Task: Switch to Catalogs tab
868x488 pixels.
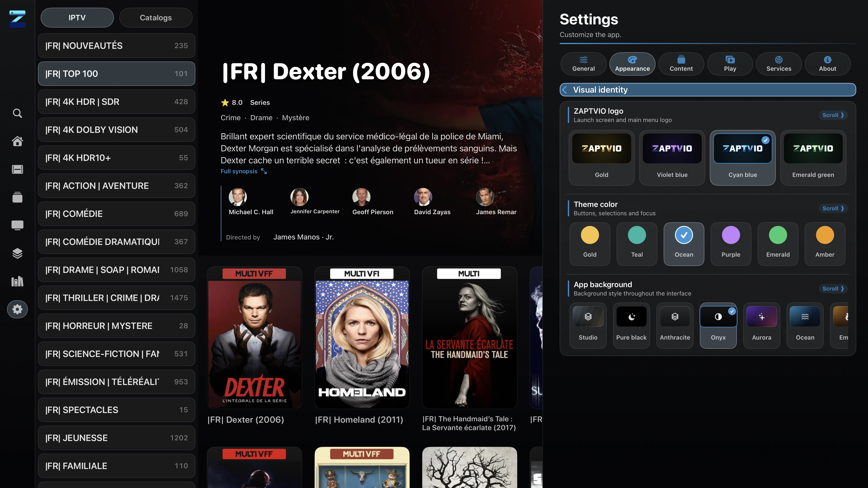Action: point(156,18)
